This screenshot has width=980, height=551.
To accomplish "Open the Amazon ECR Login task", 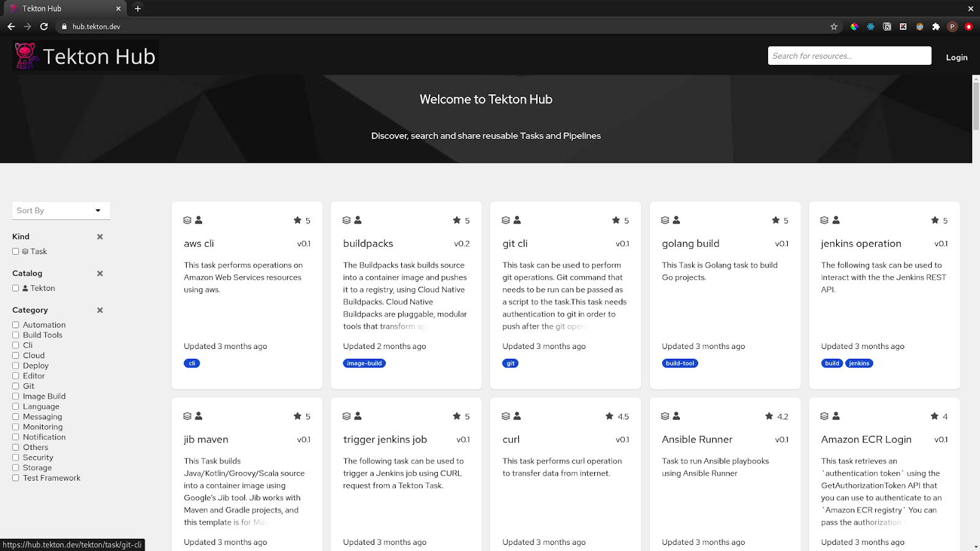I will [x=866, y=440].
